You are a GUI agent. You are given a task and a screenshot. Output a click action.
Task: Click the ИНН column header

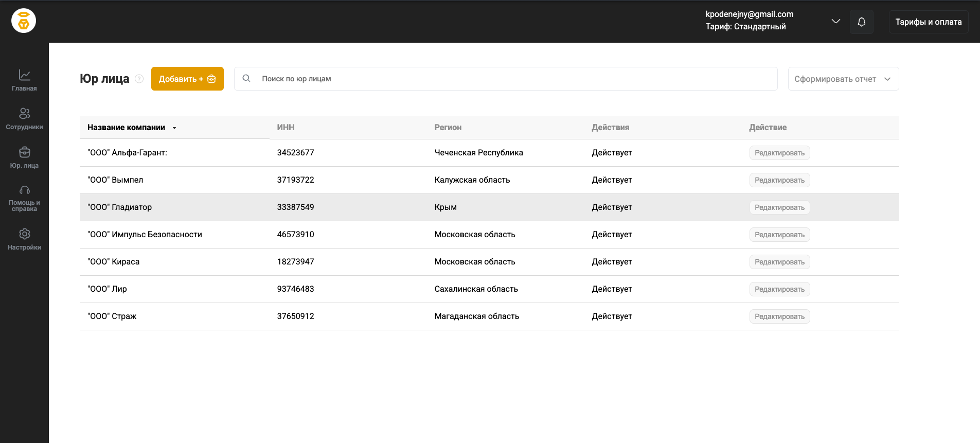(286, 128)
